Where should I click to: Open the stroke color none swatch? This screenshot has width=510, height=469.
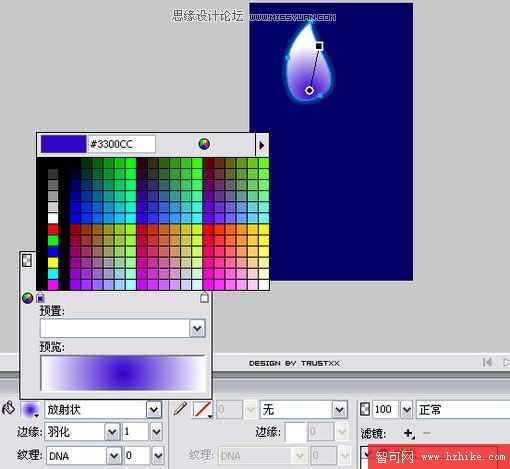[203, 410]
